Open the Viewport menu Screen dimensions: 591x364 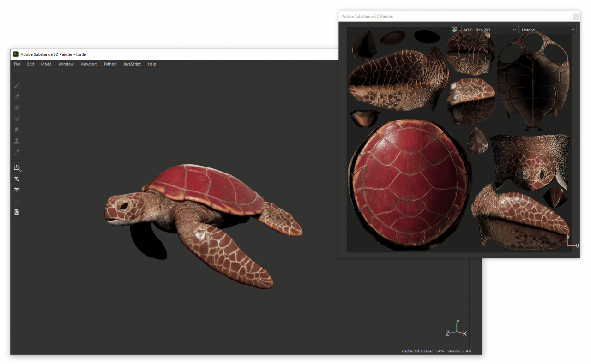point(89,64)
